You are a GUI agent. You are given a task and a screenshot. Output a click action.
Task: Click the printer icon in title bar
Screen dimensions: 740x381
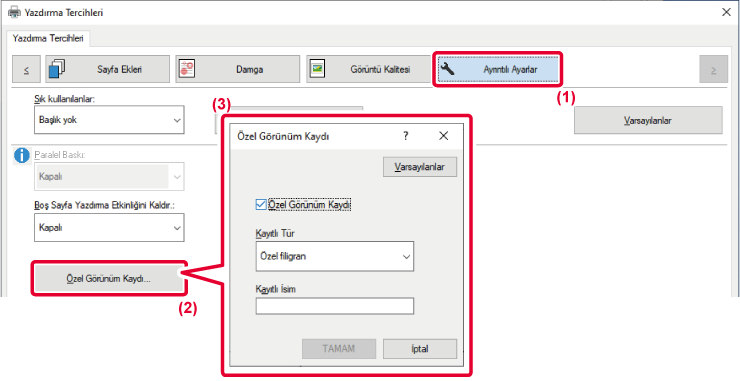(x=15, y=13)
